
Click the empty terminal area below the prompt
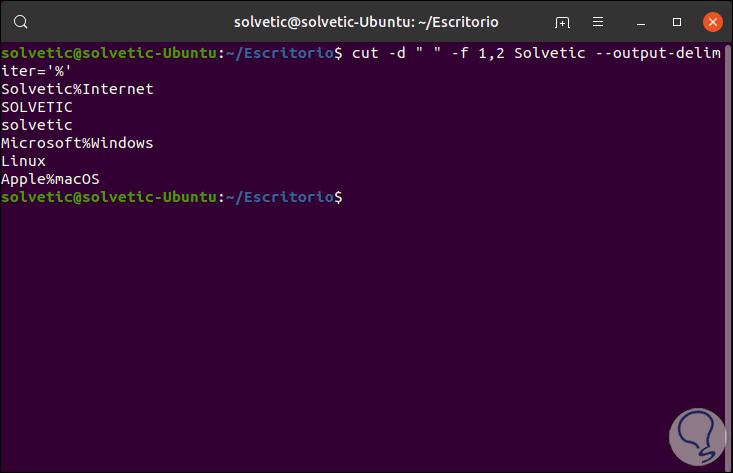coord(366,330)
